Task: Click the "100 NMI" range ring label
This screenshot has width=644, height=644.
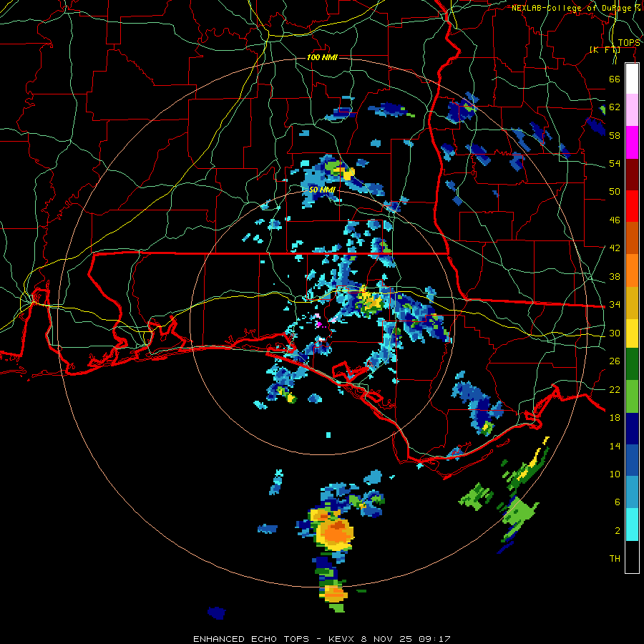Action: coord(322,57)
